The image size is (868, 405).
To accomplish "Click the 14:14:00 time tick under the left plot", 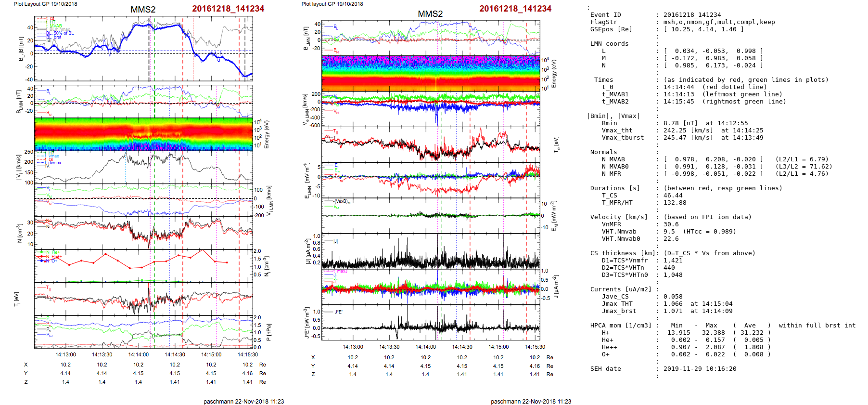I will point(139,355).
